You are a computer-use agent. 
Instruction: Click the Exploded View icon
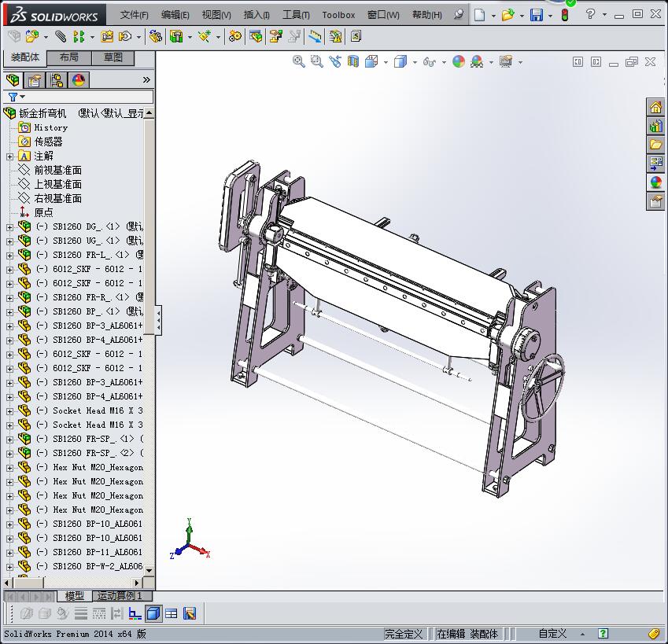click(275, 37)
